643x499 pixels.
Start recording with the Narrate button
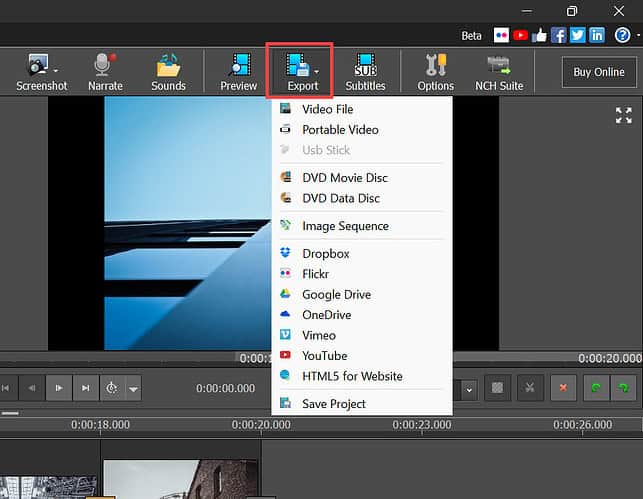pos(105,66)
